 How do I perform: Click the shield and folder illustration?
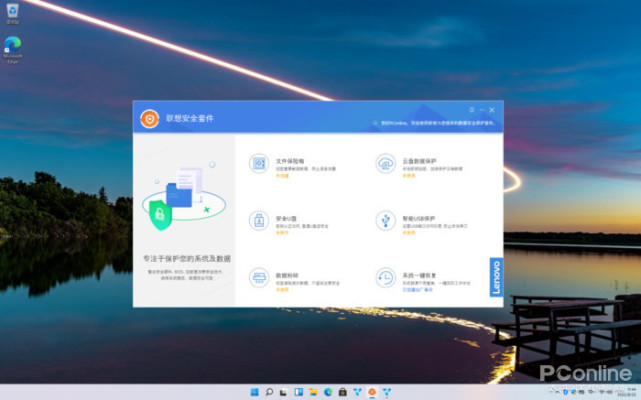(x=184, y=196)
